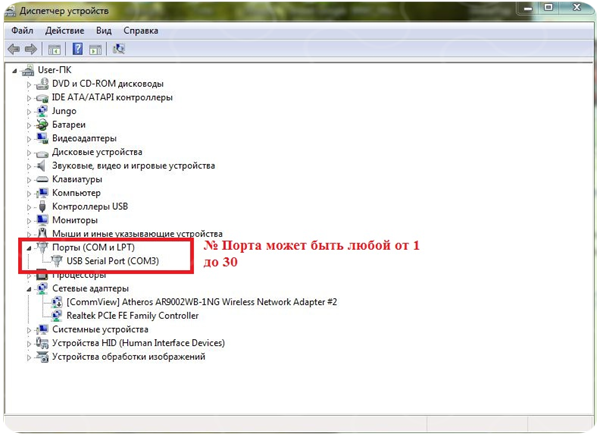Expand the Видеоадаптеры category
Image resolution: width=600 pixels, height=437 pixels.
click(29, 139)
